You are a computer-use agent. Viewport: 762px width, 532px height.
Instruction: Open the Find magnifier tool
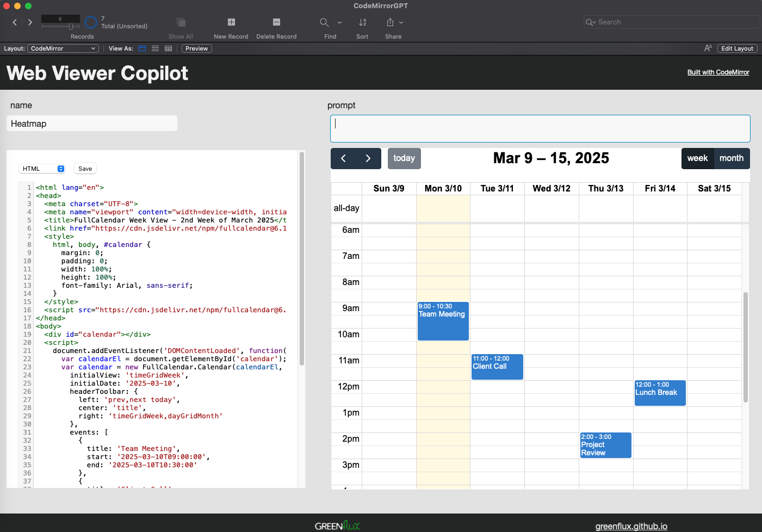pyautogui.click(x=324, y=22)
